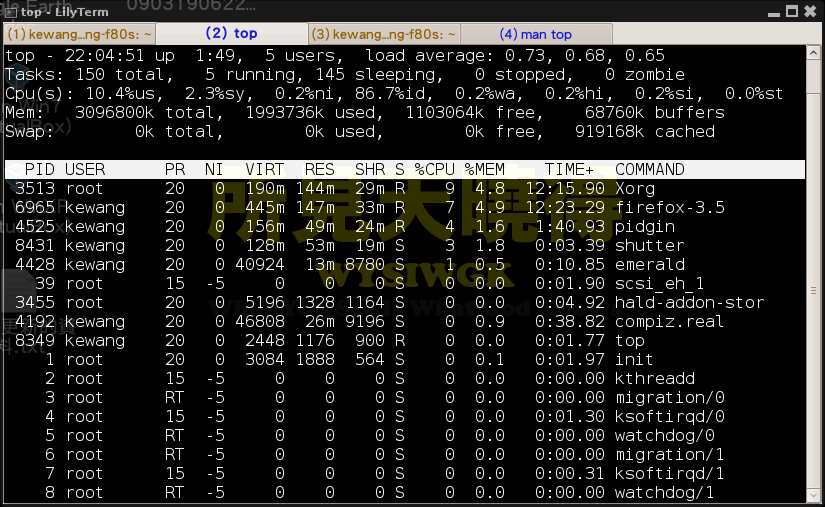Switch to the (4) man top tab
This screenshot has height=507, width=825.
[536, 34]
